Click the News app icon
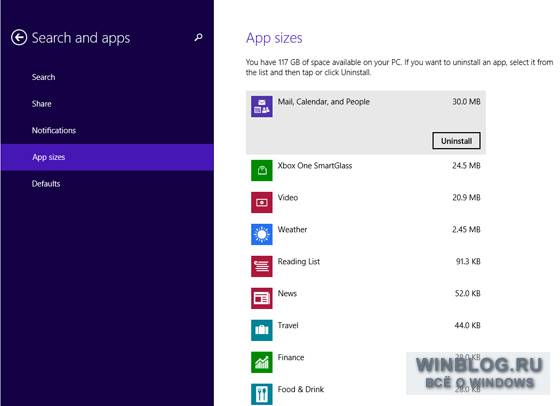 261,298
